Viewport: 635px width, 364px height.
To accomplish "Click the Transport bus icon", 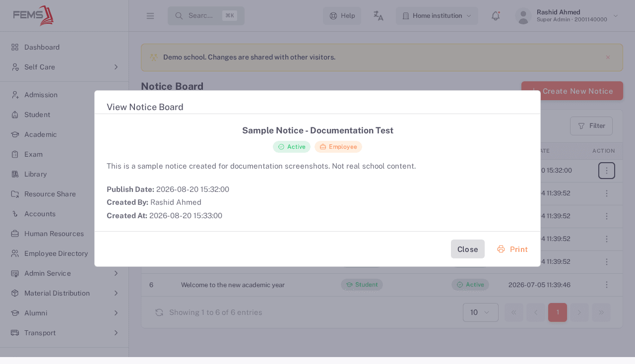I will [x=15, y=333].
